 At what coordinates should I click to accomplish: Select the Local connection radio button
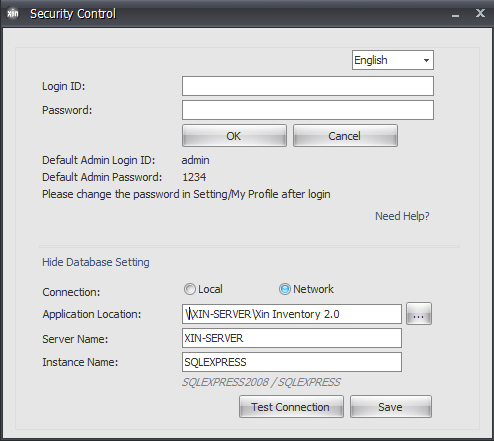click(190, 289)
